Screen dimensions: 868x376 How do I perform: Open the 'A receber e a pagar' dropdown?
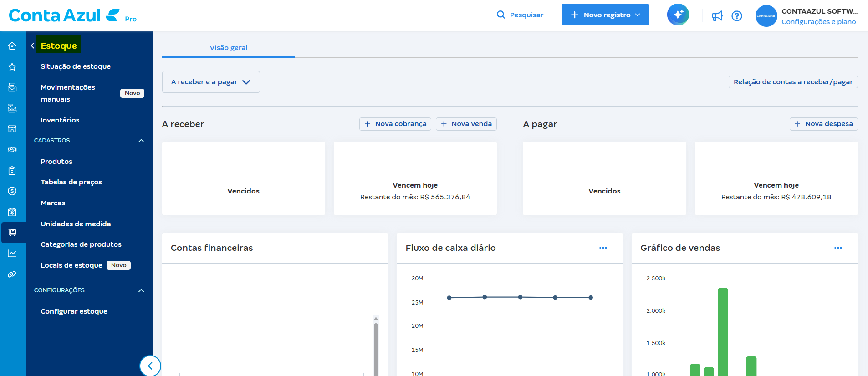pyautogui.click(x=211, y=82)
